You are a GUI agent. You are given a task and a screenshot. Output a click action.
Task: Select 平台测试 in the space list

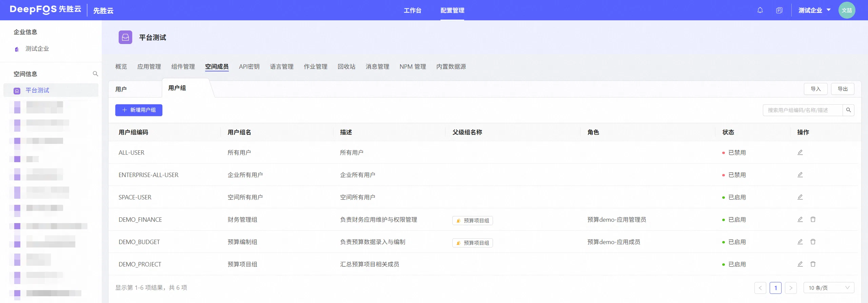point(51,90)
